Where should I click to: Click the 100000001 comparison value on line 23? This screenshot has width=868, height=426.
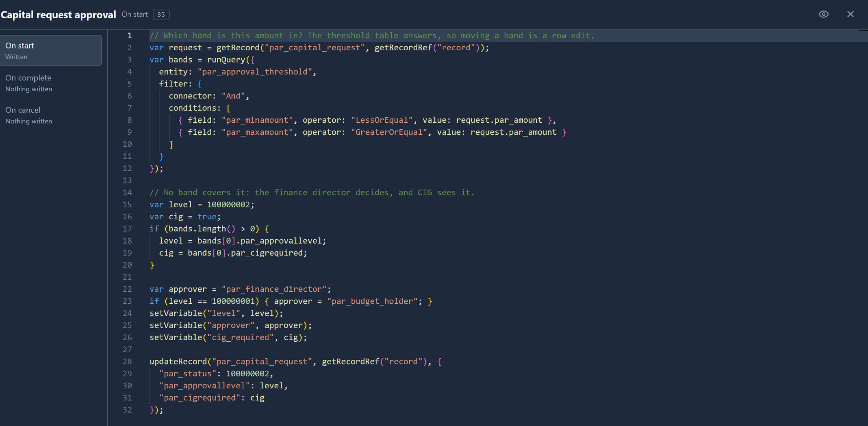tap(233, 301)
